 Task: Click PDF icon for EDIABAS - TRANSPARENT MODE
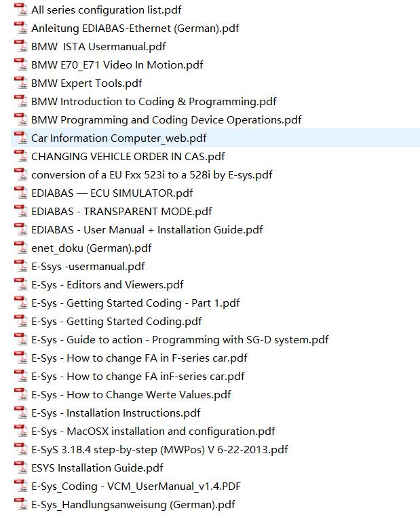[20, 211]
